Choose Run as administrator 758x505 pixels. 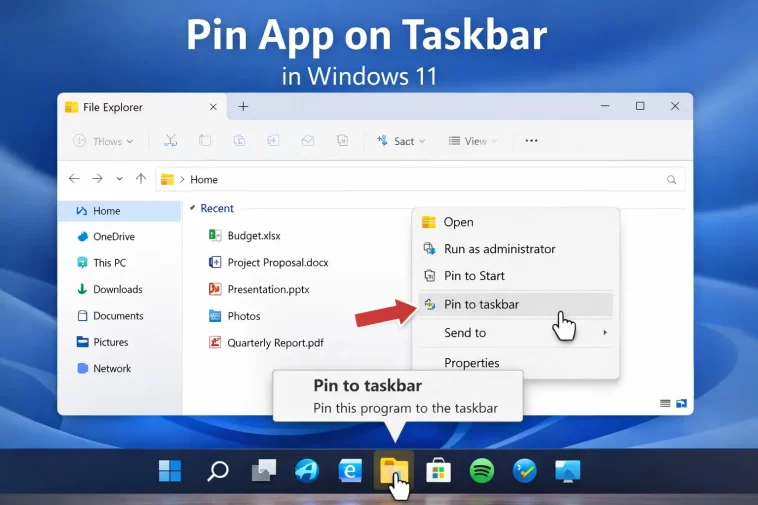[x=516, y=249]
